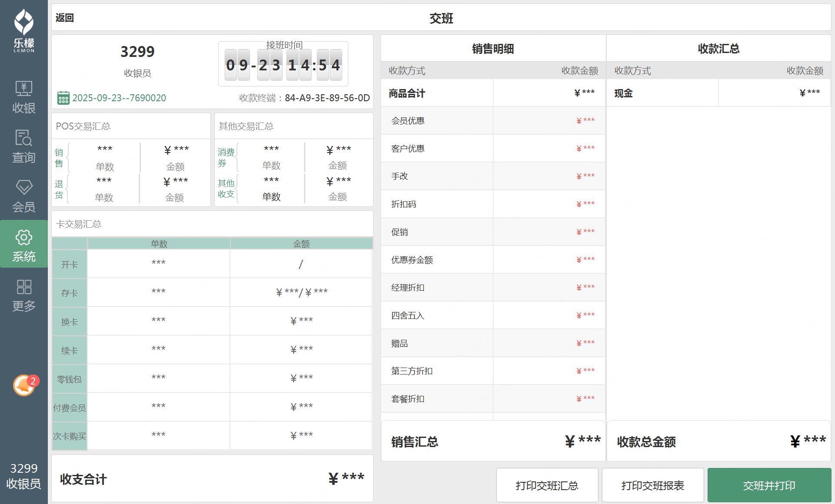Click the 接班时间 clock display
This screenshot has height=504, width=835.
[x=283, y=65]
